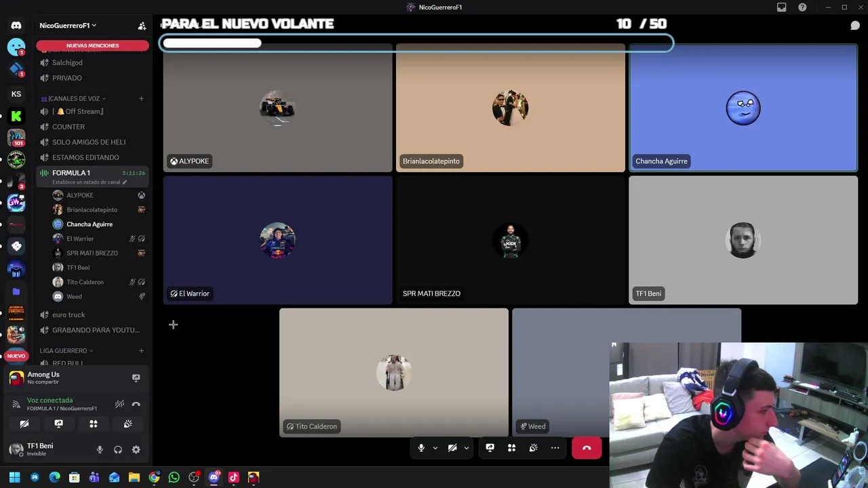Toggle noise suppression in voice panel
The image size is (868, 488).
[x=119, y=404]
